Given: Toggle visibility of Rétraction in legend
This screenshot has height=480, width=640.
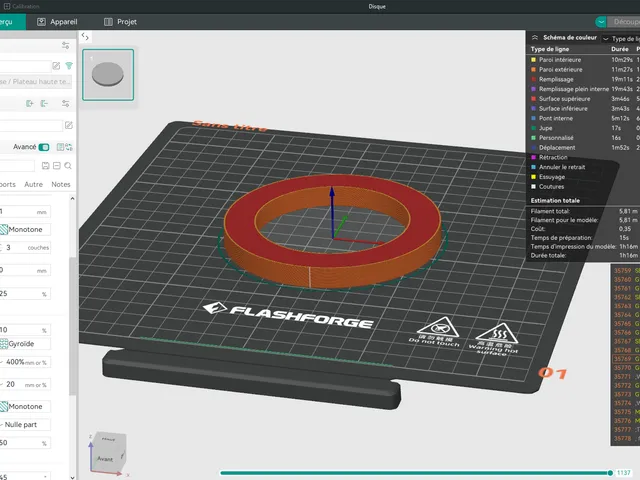Looking at the screenshot, I should click(533, 157).
